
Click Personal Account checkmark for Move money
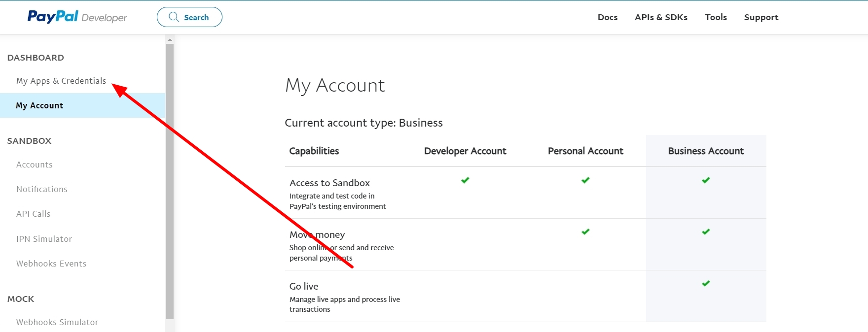click(585, 232)
